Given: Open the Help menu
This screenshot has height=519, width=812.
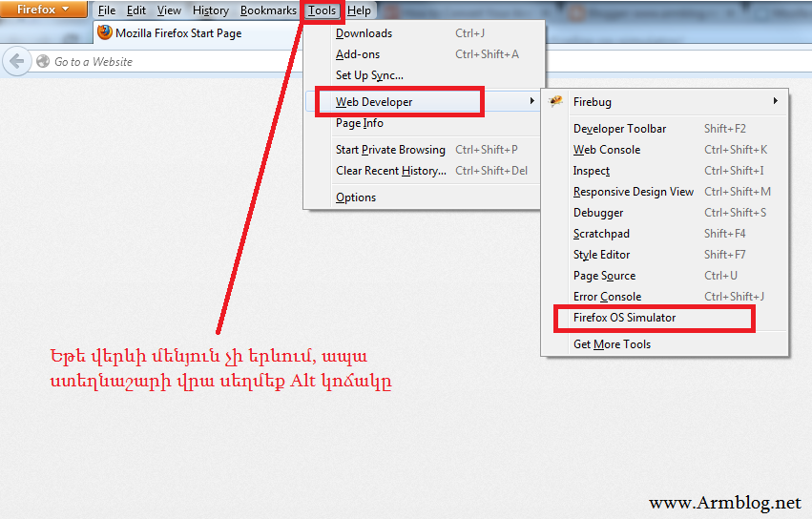Looking at the screenshot, I should coord(359,10).
